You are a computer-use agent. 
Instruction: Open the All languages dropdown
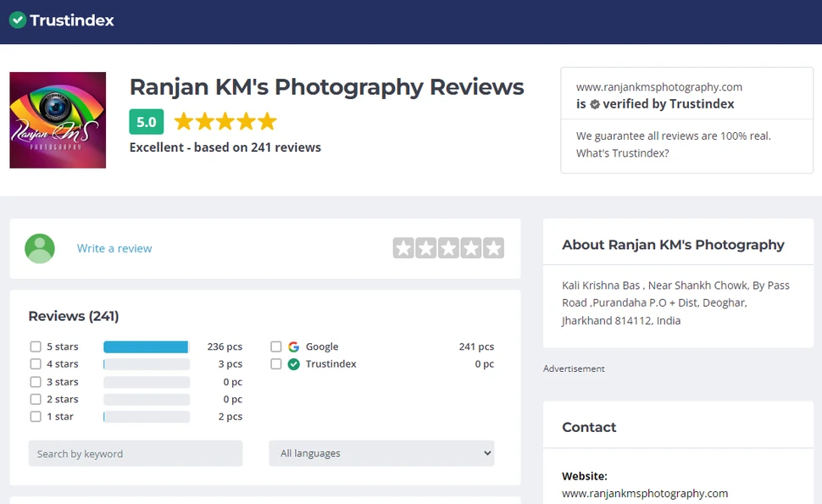381,453
